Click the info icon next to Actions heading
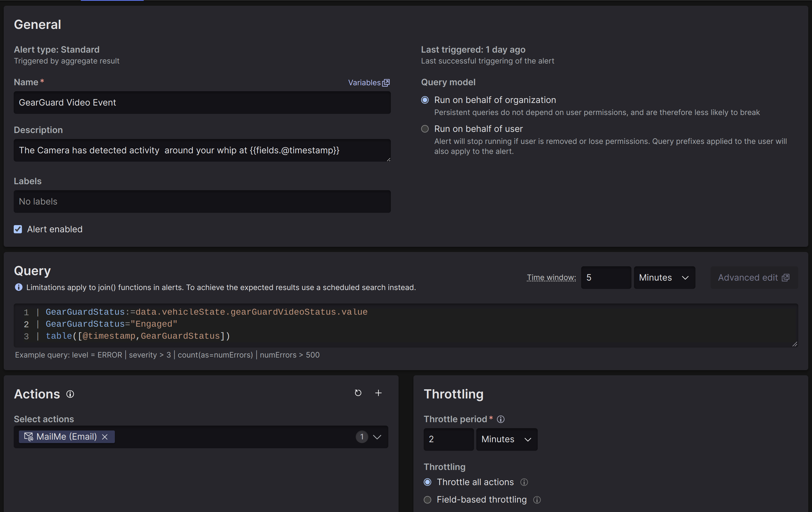The image size is (812, 512). [x=70, y=394]
